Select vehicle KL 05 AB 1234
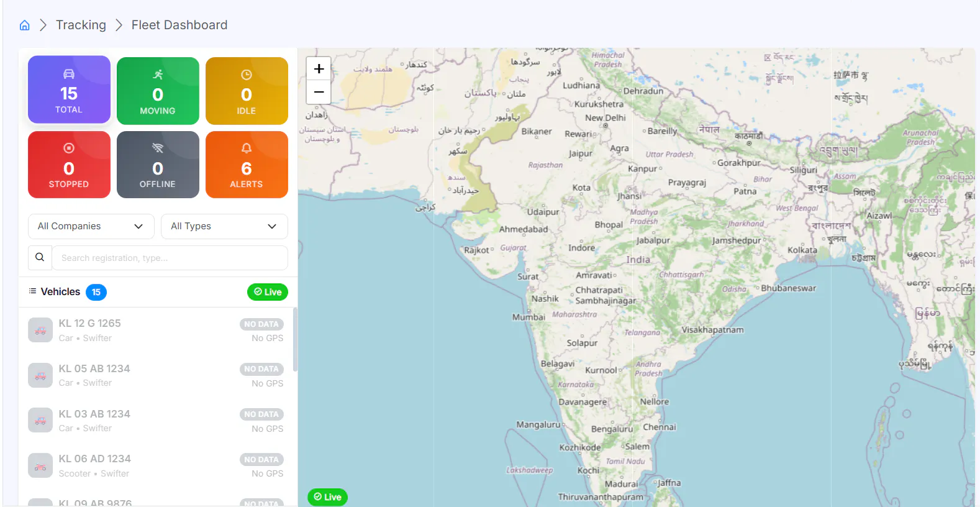The image size is (980, 507). click(x=156, y=375)
